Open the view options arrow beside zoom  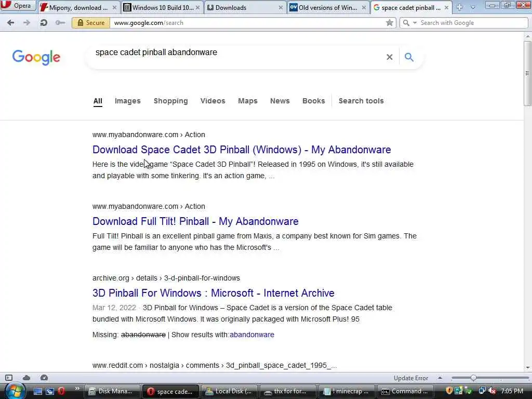(x=440, y=378)
